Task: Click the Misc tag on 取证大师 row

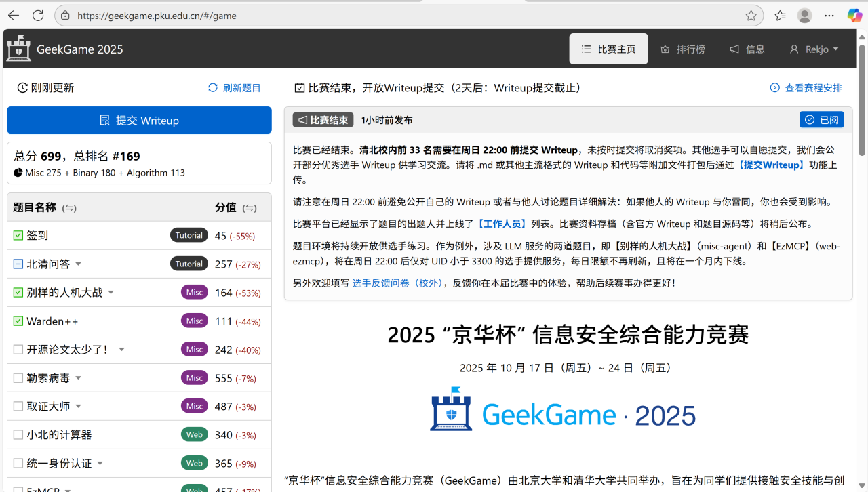Action: pyautogui.click(x=195, y=406)
